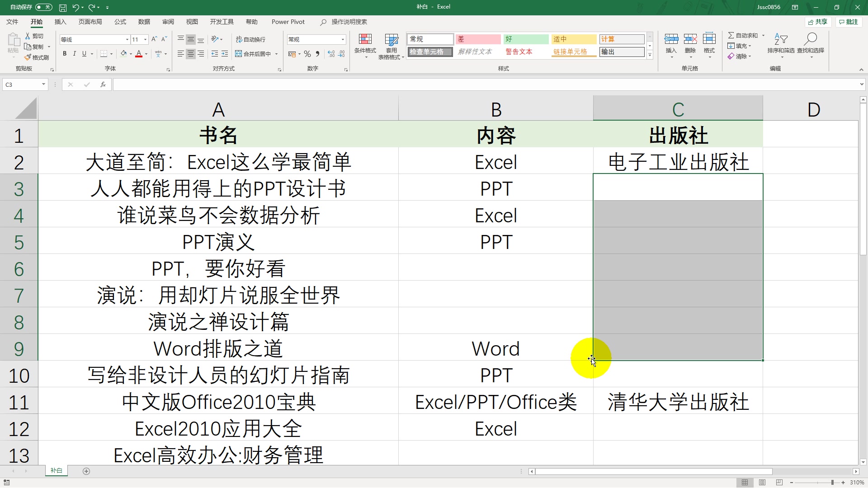Toggle AutoSave (自动保存) switch

[43, 7]
